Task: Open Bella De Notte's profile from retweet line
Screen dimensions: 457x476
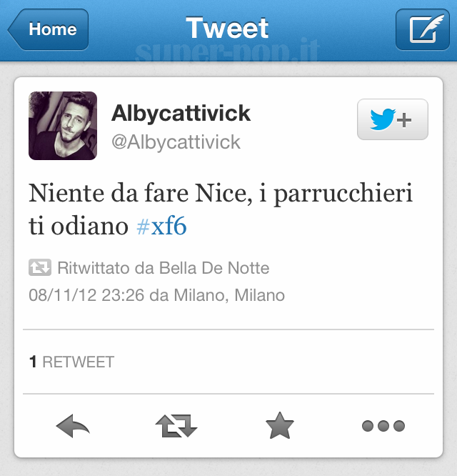Action: pos(214,268)
